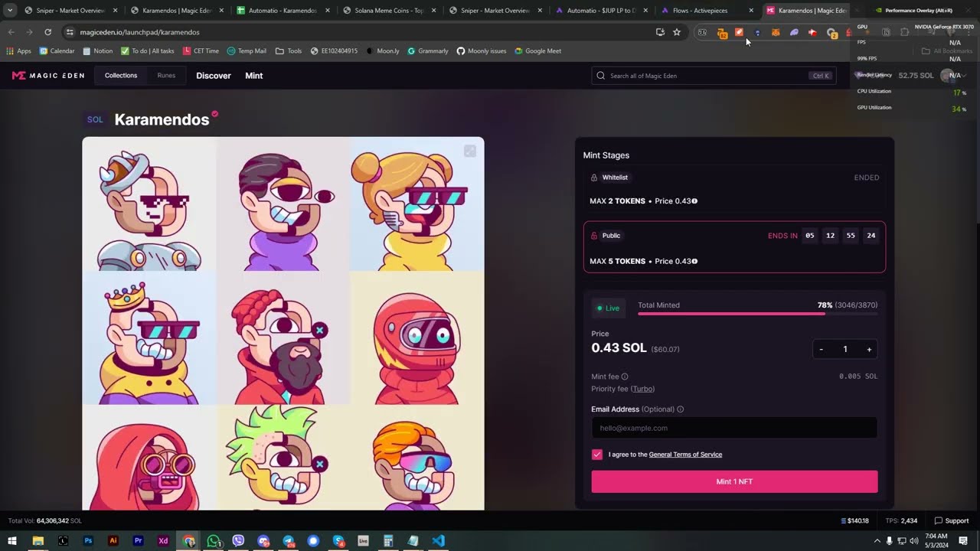Click the search magnifier icon in Magic Eden
Viewport: 980px width, 551px height.
[601, 76]
